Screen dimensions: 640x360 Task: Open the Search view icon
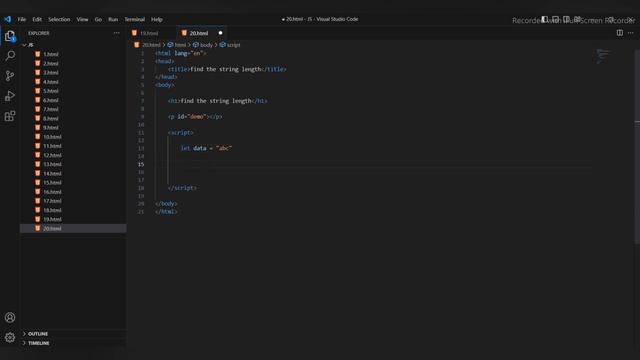pos(10,56)
